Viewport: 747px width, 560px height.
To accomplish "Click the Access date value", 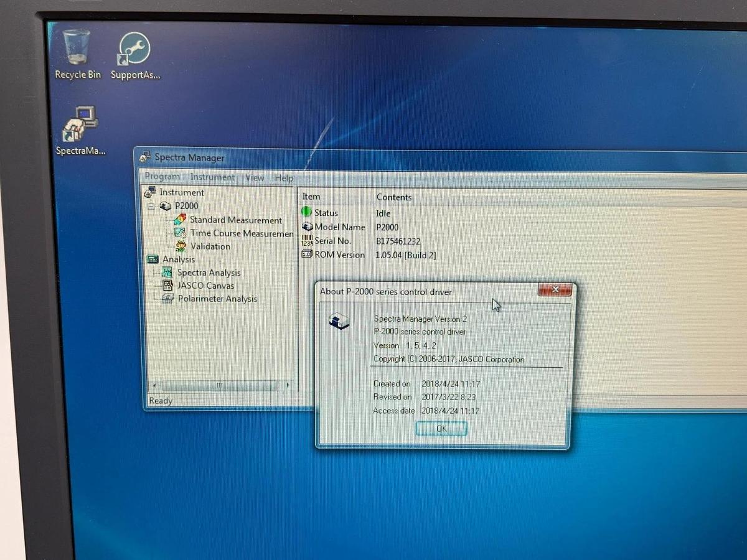I will point(451,411).
